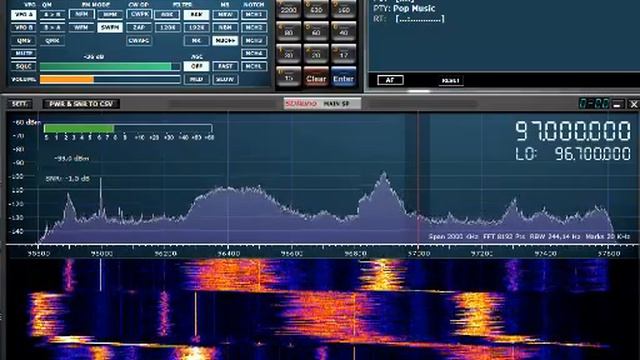Click the green S-meter bar
Viewport: 640px width, 360px height.
coord(79,129)
